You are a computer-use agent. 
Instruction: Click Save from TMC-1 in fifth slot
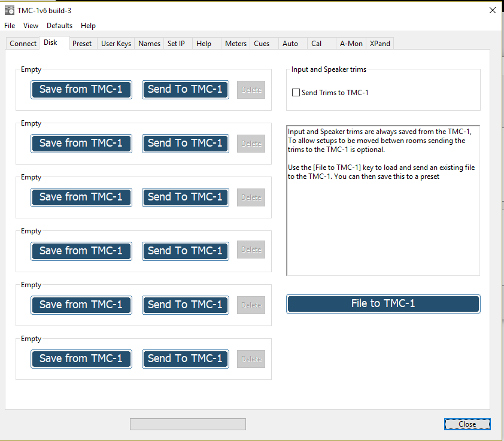[81, 305]
